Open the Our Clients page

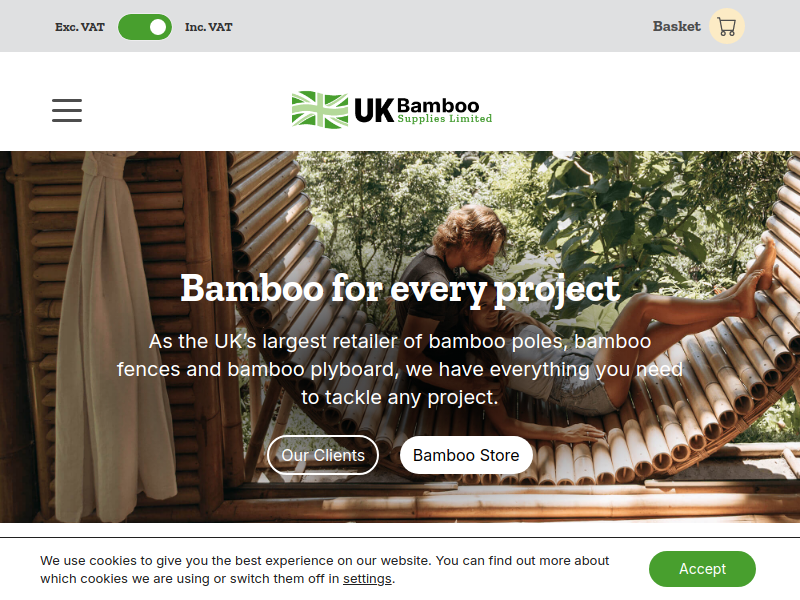323,455
